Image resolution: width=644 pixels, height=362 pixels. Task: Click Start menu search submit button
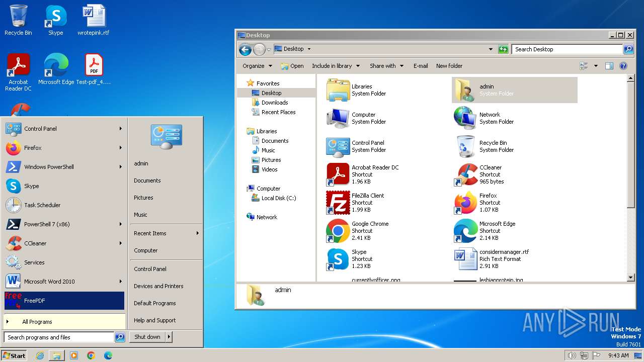click(120, 337)
